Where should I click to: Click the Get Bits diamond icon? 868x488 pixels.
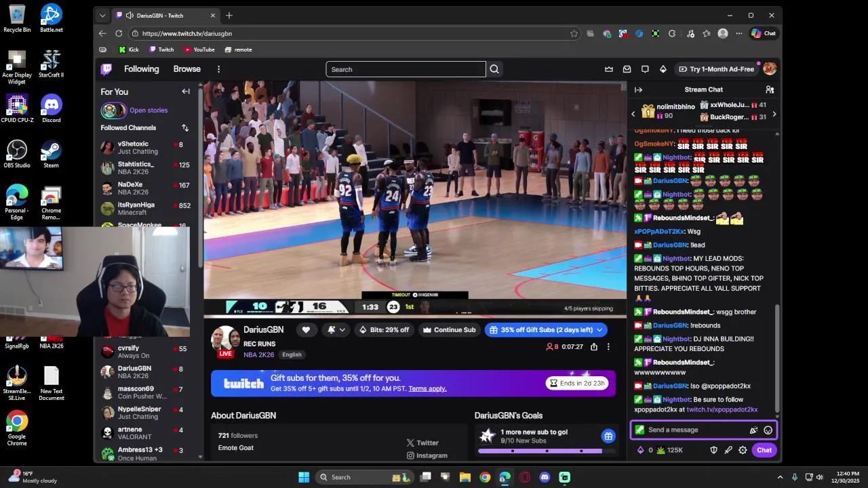[663, 69]
